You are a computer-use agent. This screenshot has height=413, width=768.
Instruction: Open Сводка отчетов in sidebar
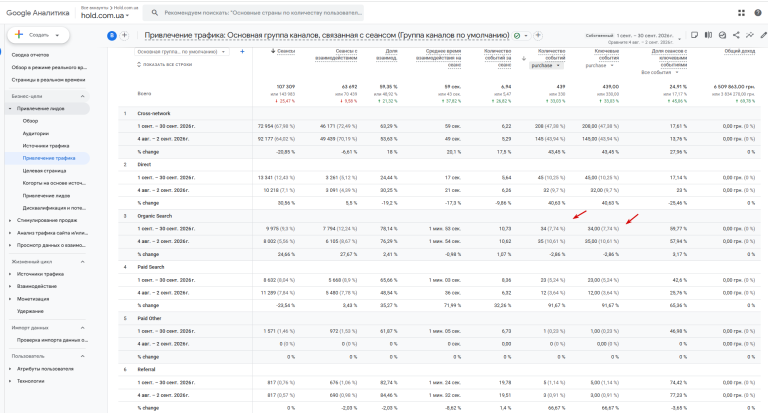(30, 55)
